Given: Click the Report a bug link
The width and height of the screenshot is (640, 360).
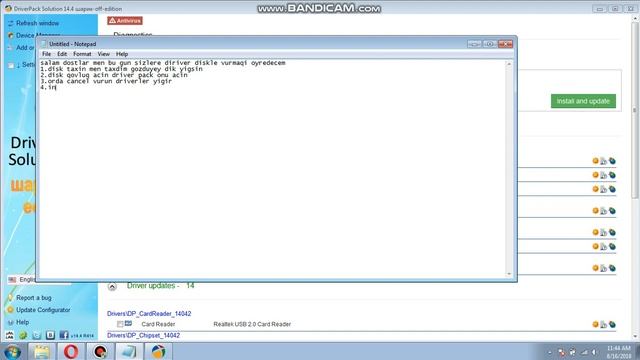Looking at the screenshot, I should [34, 298].
